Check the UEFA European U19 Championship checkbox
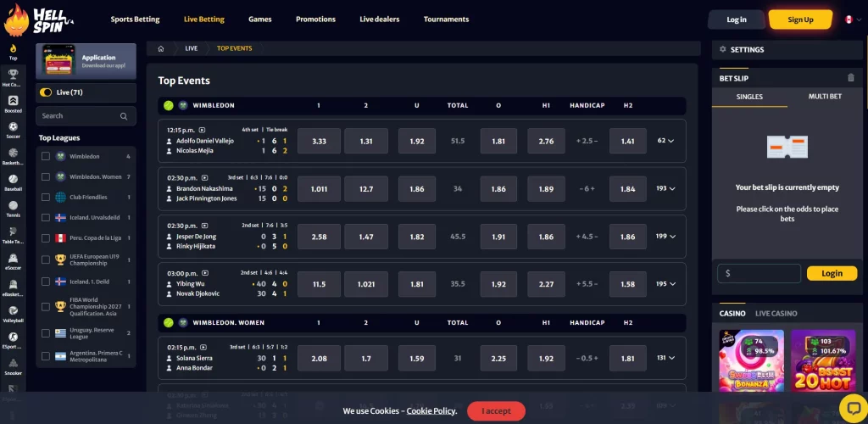The width and height of the screenshot is (868, 424). pos(46,259)
